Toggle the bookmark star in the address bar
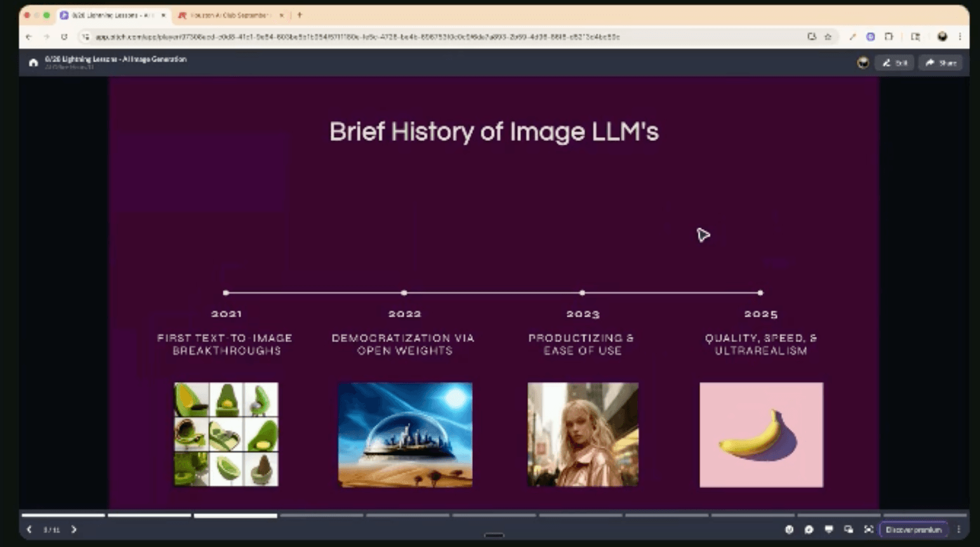Screen dimensions: 980x547 pyautogui.click(x=827, y=37)
